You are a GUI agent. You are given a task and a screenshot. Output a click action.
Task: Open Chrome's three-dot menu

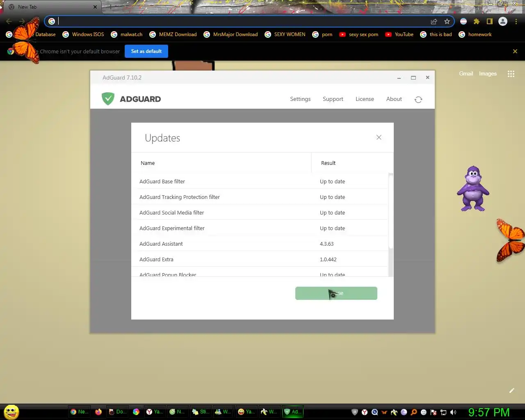516,21
